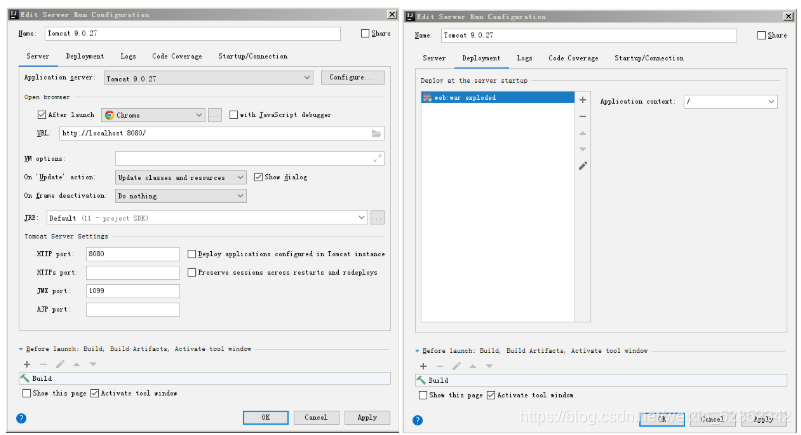Screen dimensions: 801x435
Task: Switch to Startup/Connection tab in left dialog
Action: pos(253,56)
